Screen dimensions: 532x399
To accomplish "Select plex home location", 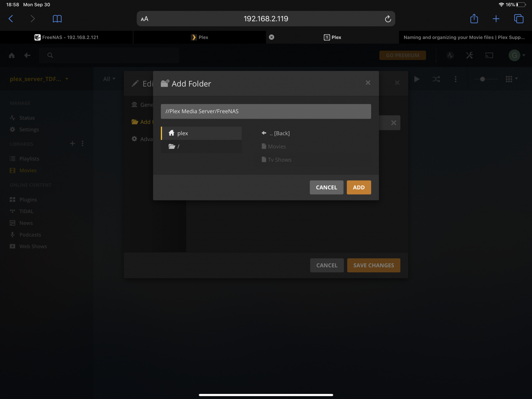I will (x=201, y=133).
